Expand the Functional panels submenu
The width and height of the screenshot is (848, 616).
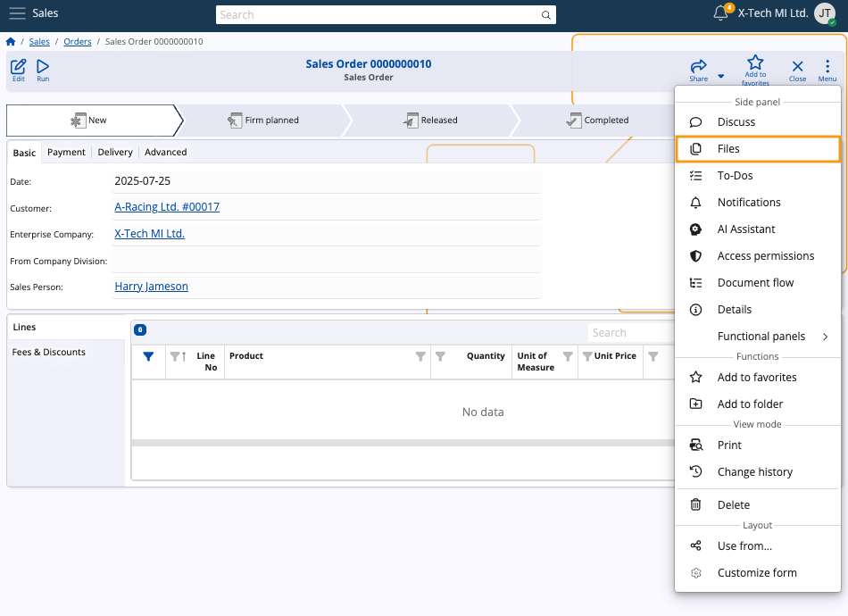pyautogui.click(x=825, y=337)
